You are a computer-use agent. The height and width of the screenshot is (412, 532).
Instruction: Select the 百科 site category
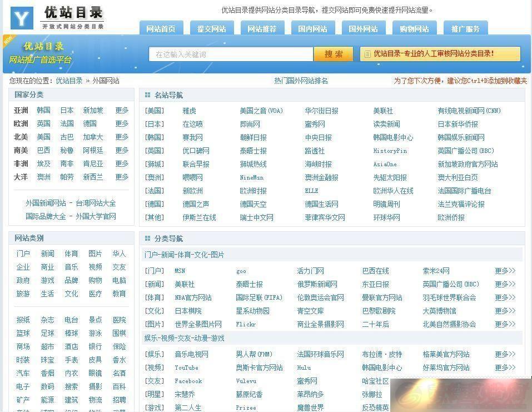(x=119, y=386)
